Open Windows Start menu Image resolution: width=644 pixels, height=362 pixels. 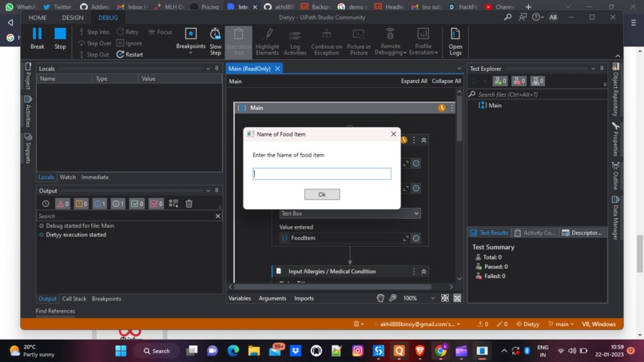point(121,351)
